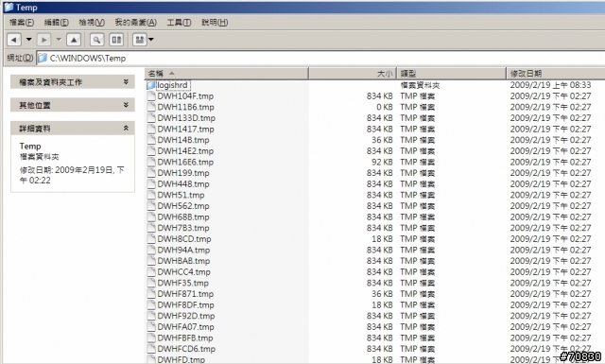605x364 pixels.
Task: Select the DWHF35.tmp file icon
Action: click(151, 283)
